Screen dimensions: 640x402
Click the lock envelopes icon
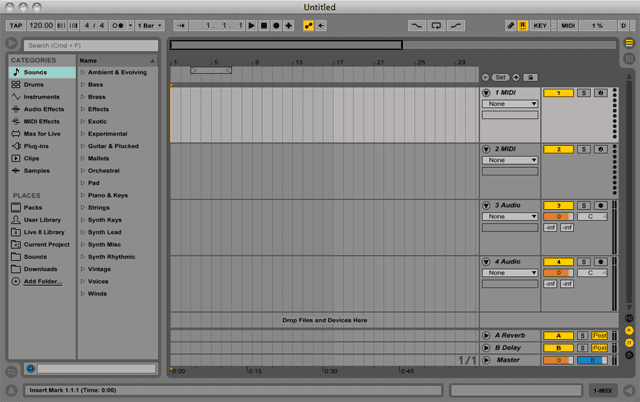pos(530,77)
